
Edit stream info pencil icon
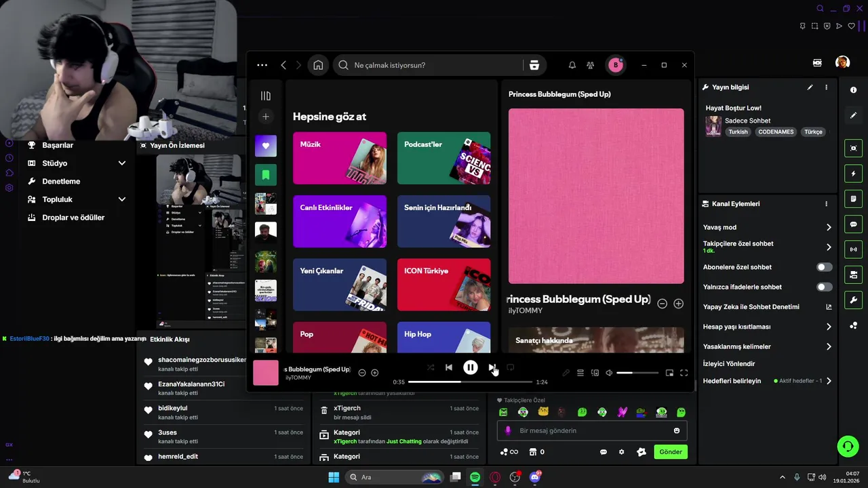810,87
